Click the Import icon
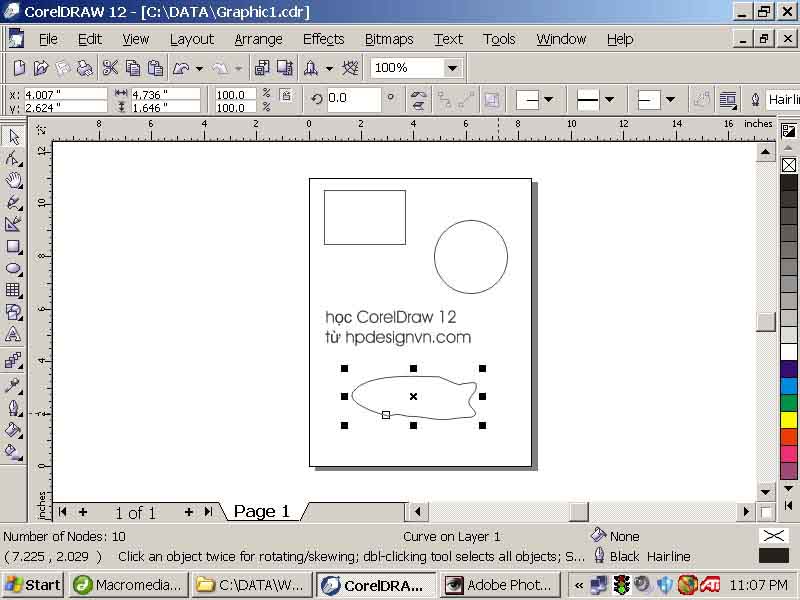This screenshot has height=600, width=800. 262,68
